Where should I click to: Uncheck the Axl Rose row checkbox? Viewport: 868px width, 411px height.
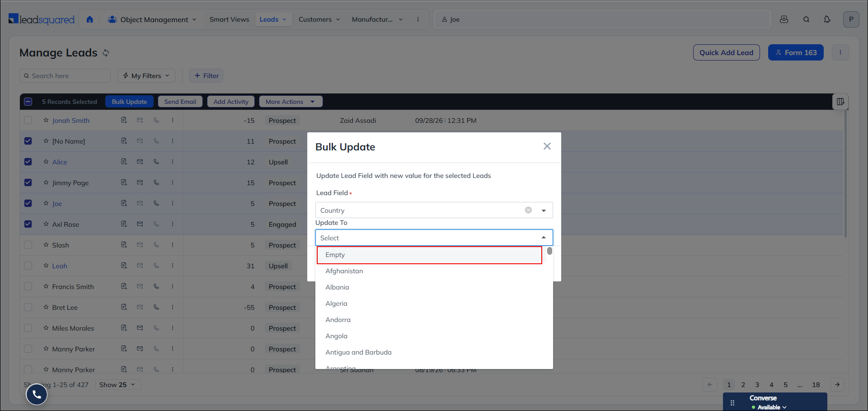tap(28, 224)
